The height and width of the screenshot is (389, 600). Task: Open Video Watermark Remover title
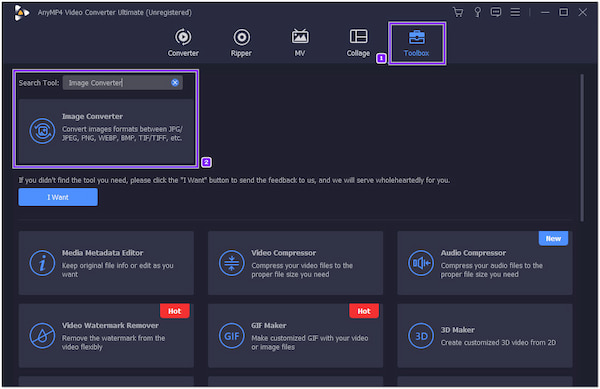tap(110, 326)
